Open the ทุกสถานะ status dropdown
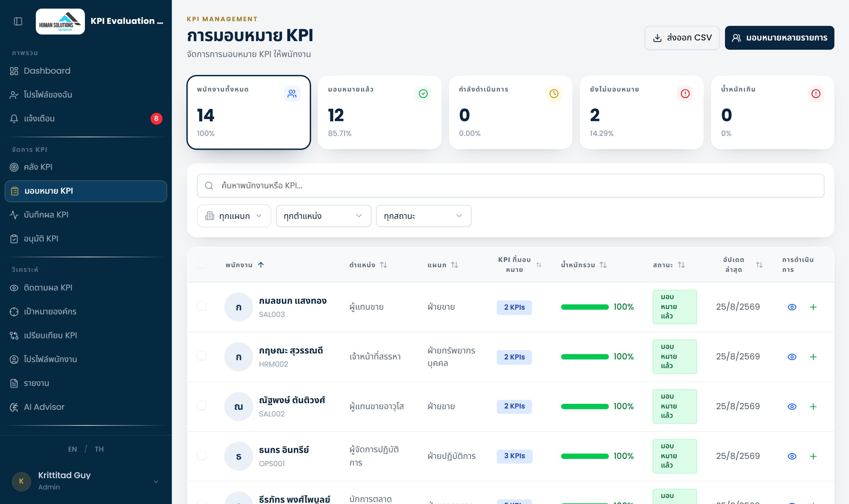Screen dimensions: 849x504 [424, 216]
